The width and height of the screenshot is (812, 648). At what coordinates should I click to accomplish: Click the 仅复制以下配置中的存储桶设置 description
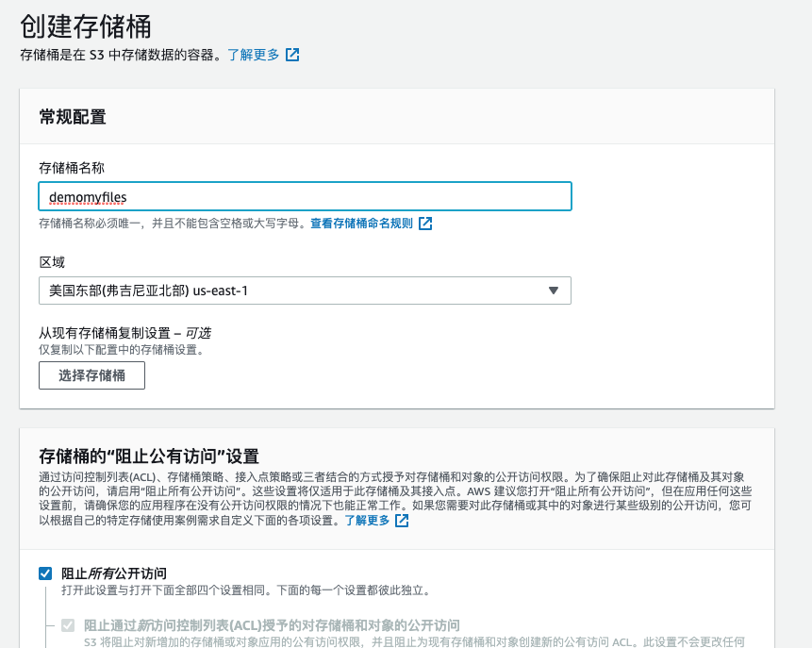tap(121, 350)
